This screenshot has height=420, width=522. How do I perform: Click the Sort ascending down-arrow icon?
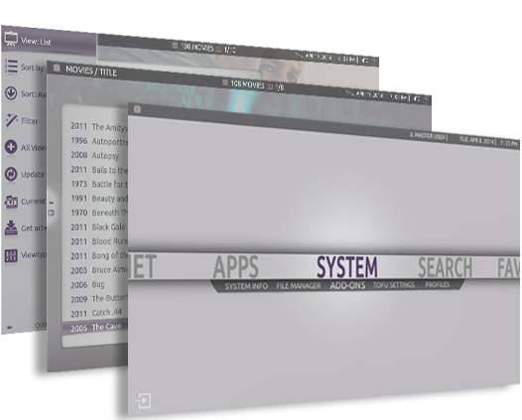click(x=11, y=93)
